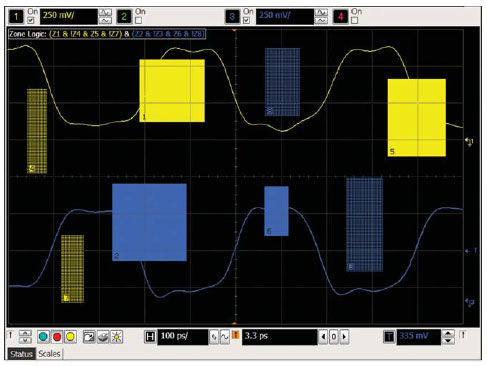Click the clear display eraser icon

[103, 337]
